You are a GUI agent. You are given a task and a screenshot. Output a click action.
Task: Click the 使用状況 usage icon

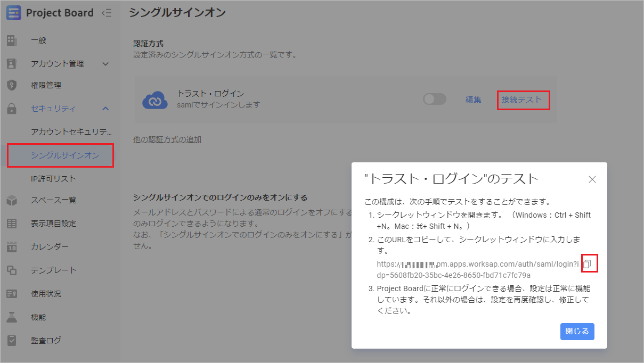(12, 294)
